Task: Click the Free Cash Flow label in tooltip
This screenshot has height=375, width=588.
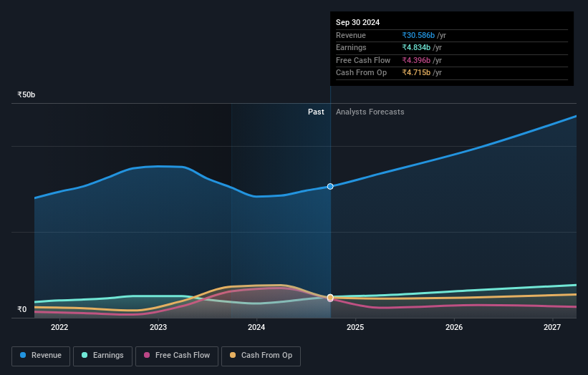Action: 363,60
